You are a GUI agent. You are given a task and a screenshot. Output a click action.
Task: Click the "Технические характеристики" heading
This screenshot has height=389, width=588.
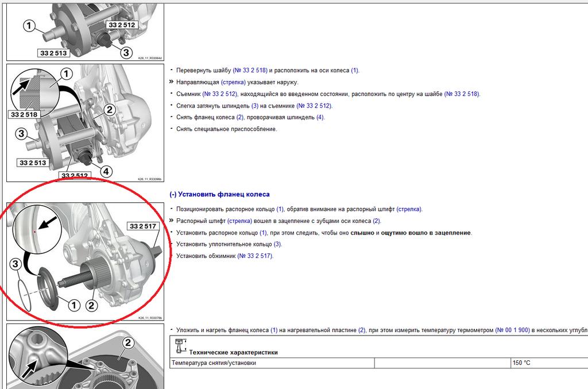coord(233,352)
